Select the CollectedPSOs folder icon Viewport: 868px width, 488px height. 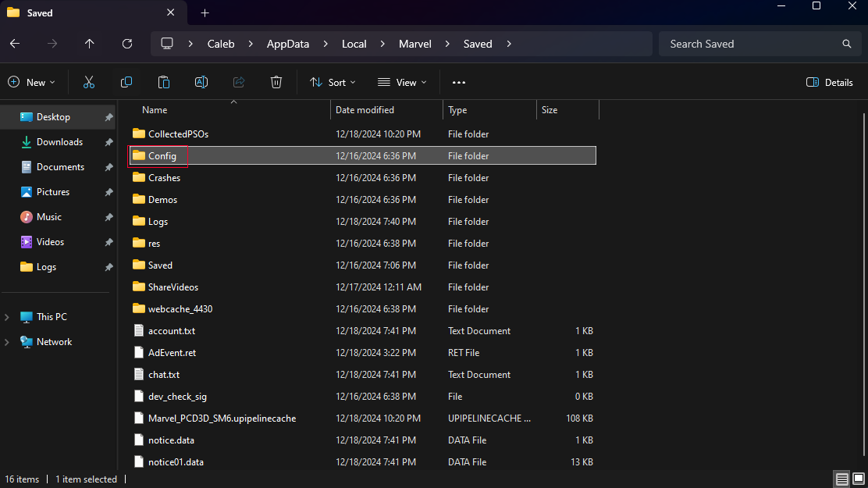point(139,134)
